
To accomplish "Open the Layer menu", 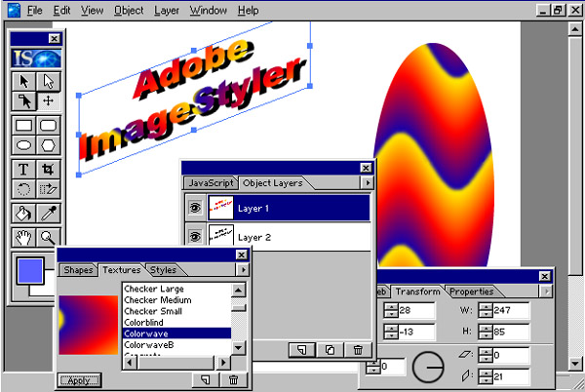I will pyautogui.click(x=167, y=11).
